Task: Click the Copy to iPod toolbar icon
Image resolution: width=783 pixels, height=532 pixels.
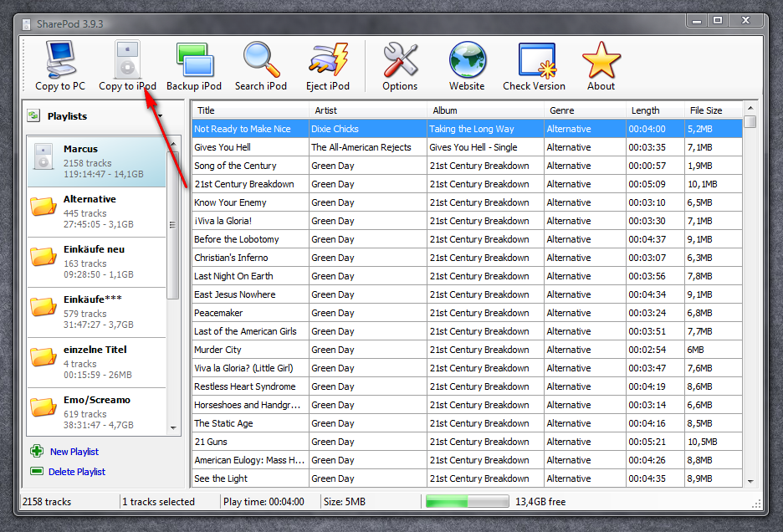Action: (x=127, y=60)
